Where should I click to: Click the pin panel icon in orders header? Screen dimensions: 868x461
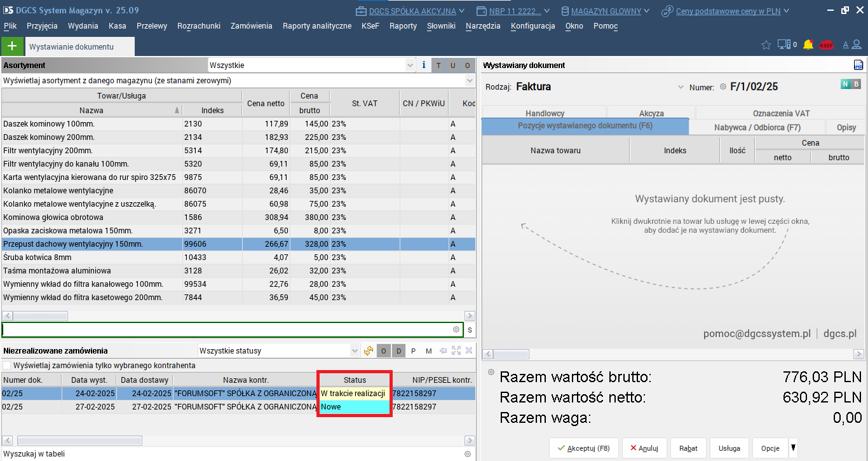(x=443, y=350)
